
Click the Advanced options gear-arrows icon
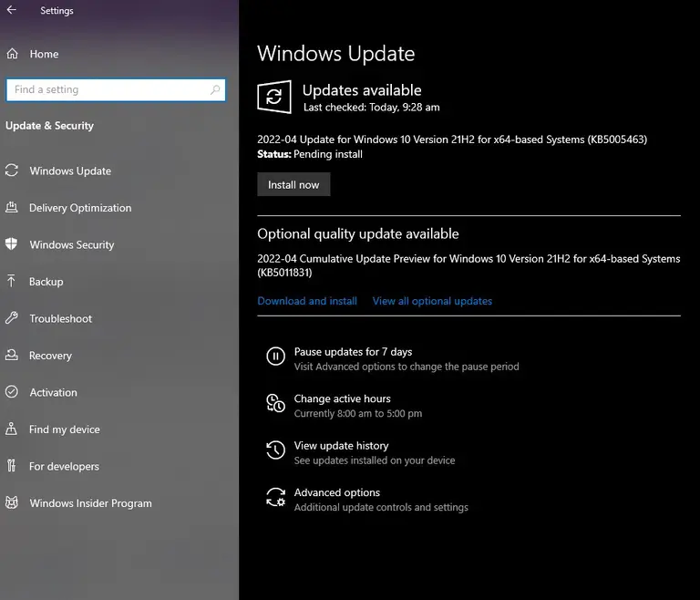pos(275,497)
